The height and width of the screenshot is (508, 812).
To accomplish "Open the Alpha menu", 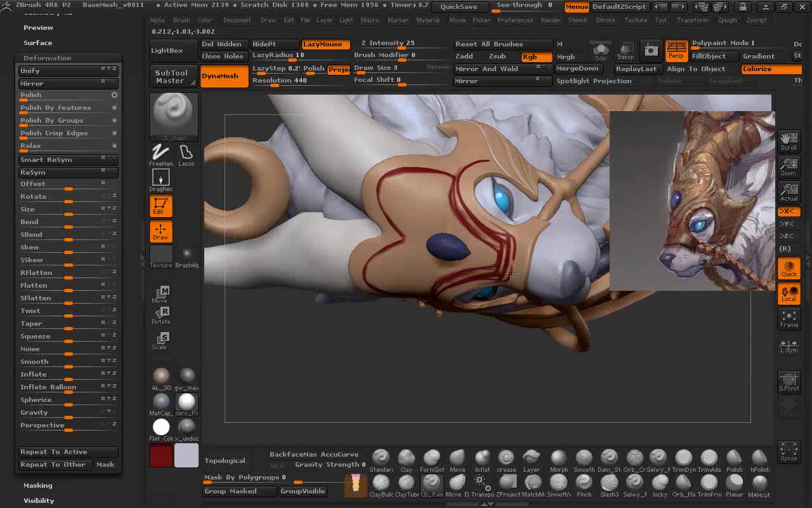I will 157,20.
